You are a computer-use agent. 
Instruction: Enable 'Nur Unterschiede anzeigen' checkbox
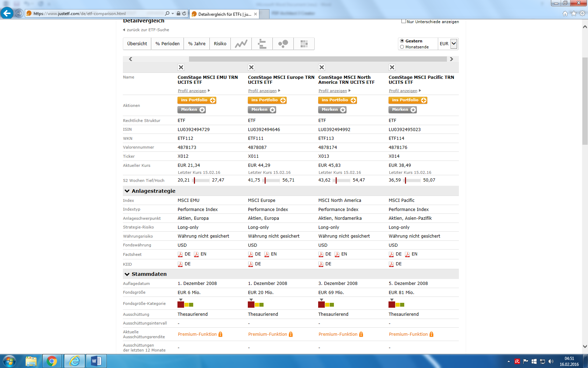(404, 21)
